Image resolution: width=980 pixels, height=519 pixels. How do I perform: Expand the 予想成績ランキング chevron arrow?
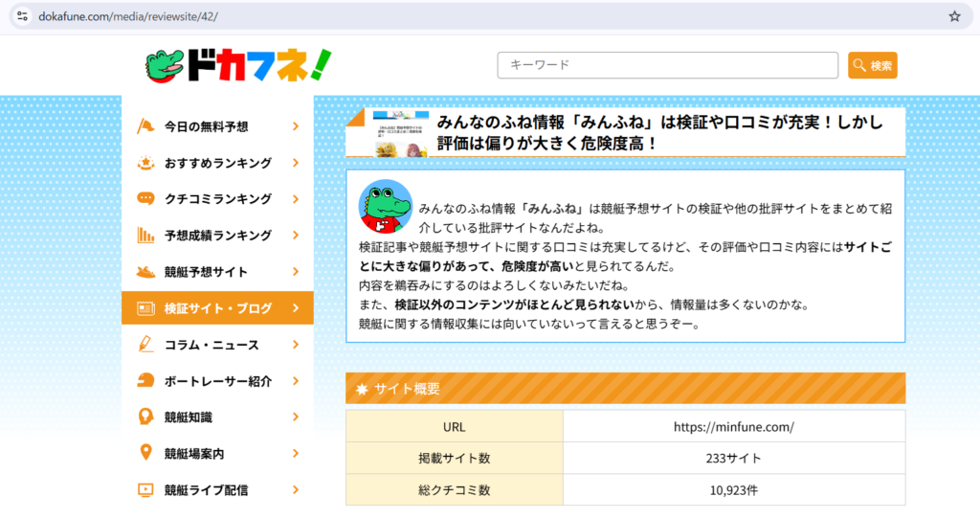296,236
